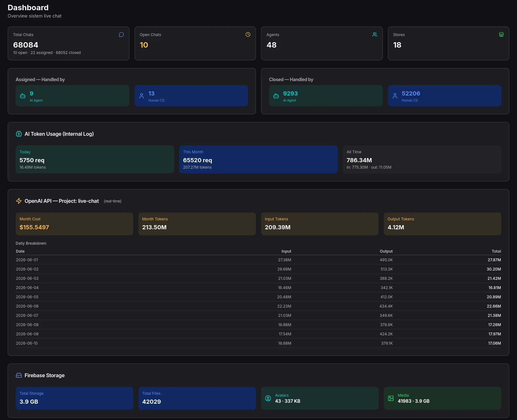The height and width of the screenshot is (420, 517).
Task: Click the lightning bolt icon next to OpenAI API
Action: [19, 201]
